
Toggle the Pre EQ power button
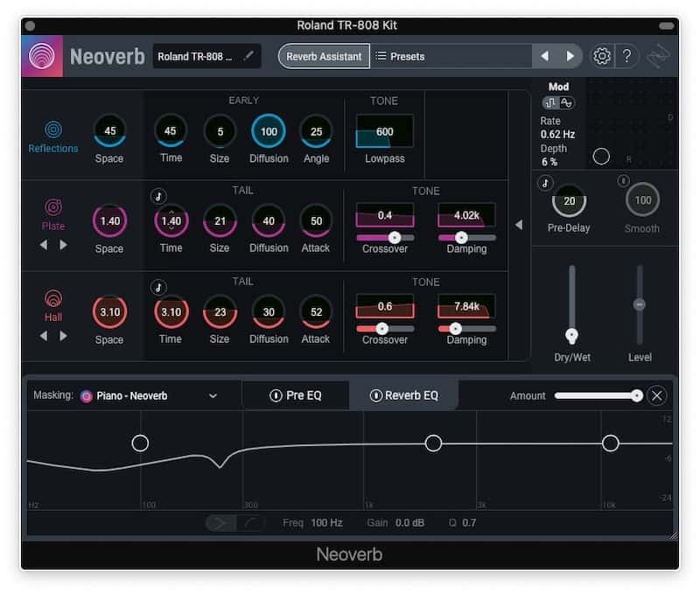tap(276, 395)
